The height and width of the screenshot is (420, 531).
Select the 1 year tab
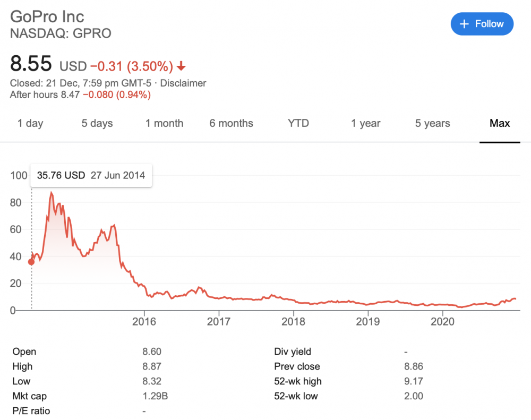click(366, 123)
